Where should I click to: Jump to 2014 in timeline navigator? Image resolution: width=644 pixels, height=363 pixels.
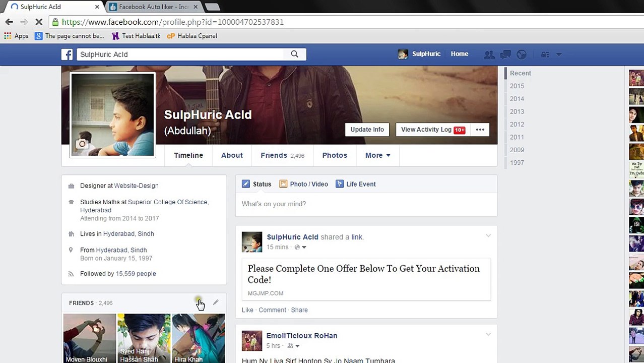pos(517,99)
